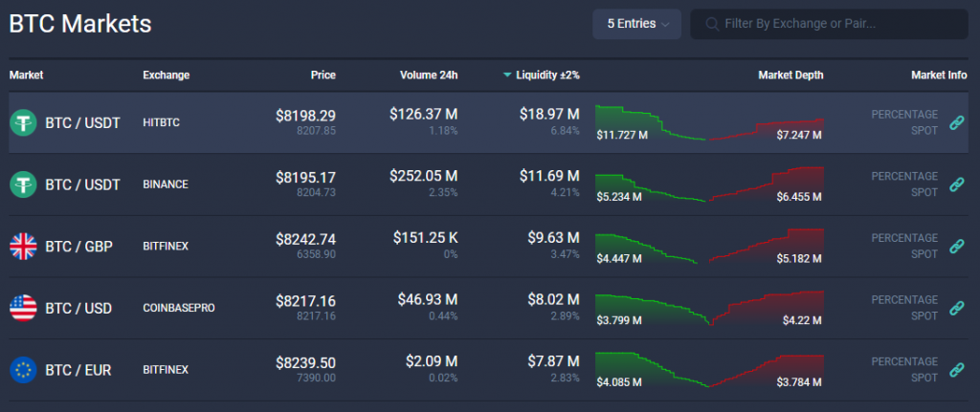Click the market depth chart for BTC / EUR
980x412 pixels.
[x=709, y=370]
